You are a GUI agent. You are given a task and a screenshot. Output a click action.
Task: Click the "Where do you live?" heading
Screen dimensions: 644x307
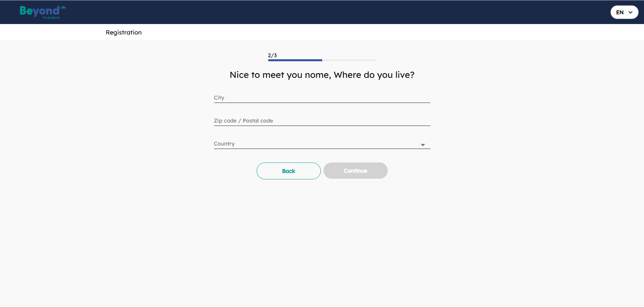374,75
